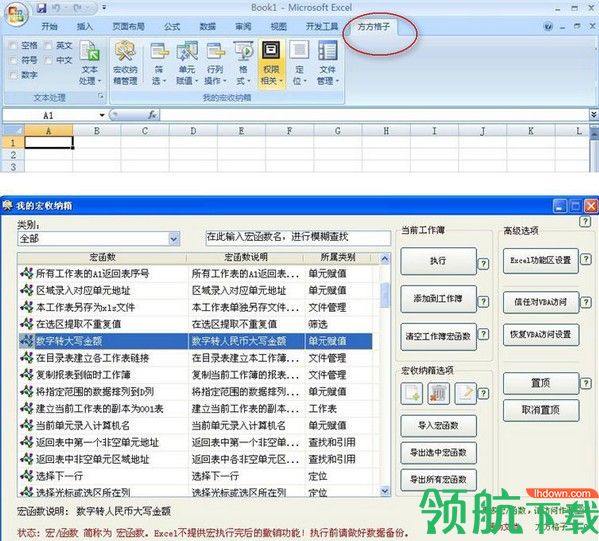Click the edit macro pencil icon
This screenshot has height=541, width=599.
tap(466, 393)
